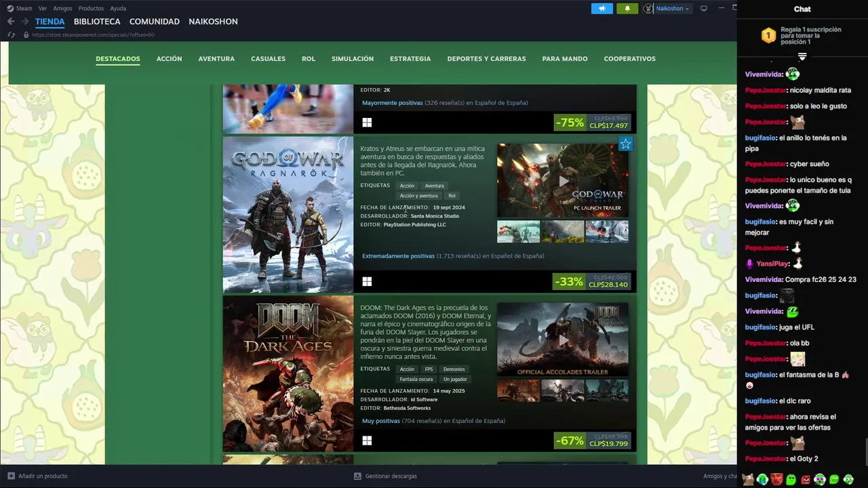The image size is (868, 488).
Task: Open the Amigos menu
Action: click(62, 8)
